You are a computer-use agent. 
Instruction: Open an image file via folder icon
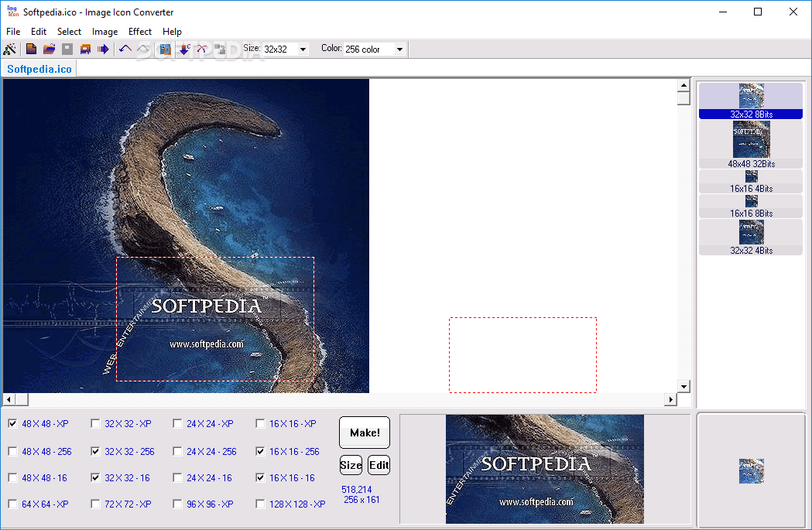tap(50, 50)
